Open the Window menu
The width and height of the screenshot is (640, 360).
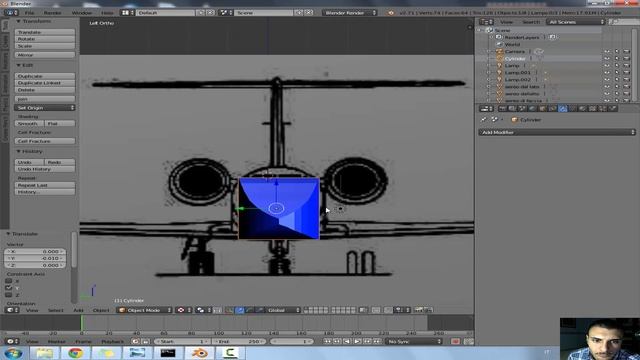pos(82,13)
